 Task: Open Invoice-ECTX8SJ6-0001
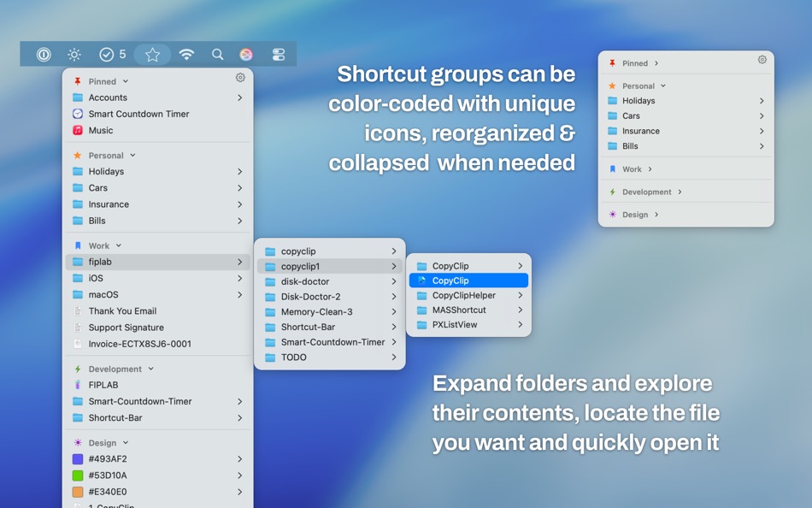[x=132, y=343]
